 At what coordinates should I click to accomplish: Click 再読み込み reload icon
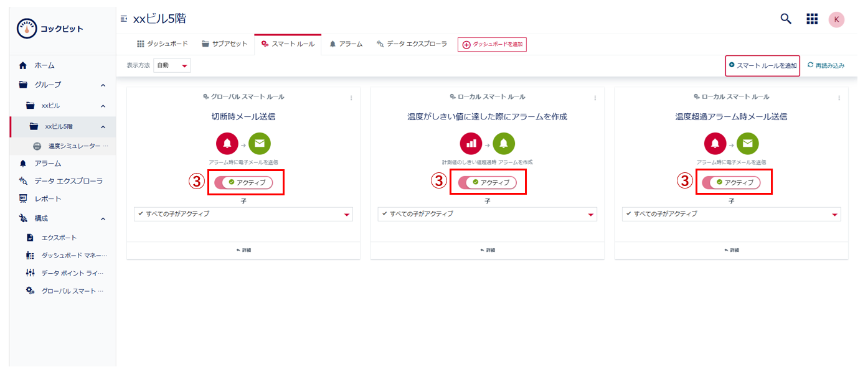[810, 65]
